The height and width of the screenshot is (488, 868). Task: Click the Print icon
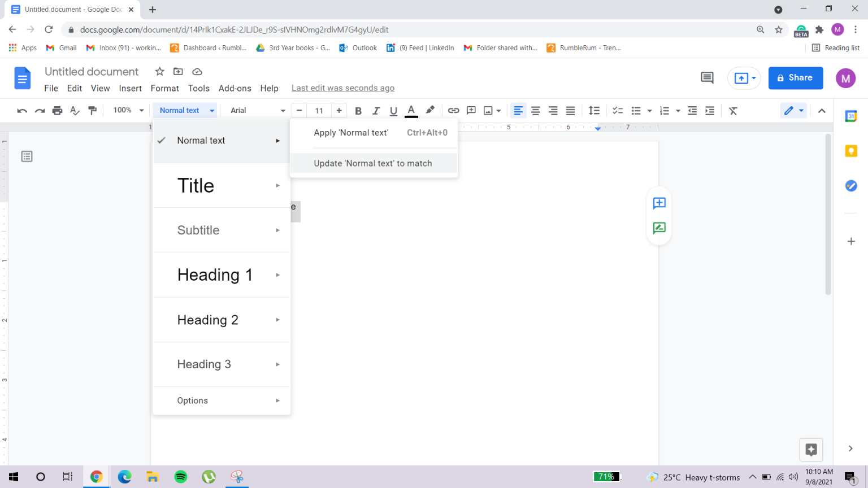[57, 110]
